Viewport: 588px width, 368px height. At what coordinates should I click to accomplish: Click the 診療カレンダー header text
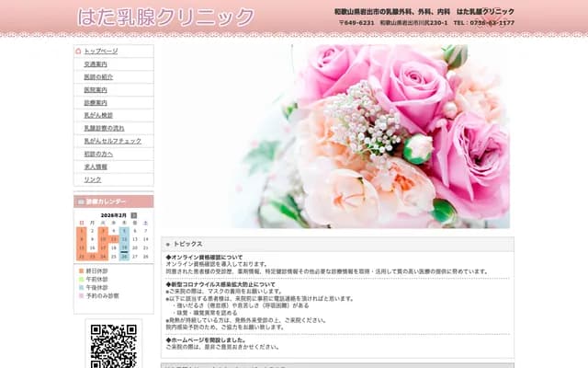click(x=107, y=201)
